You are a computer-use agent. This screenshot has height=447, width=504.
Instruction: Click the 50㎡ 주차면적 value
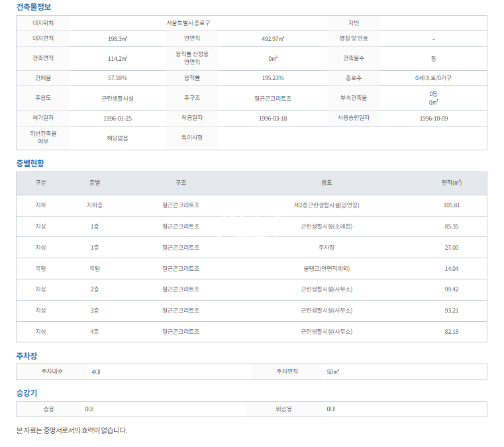point(332,372)
